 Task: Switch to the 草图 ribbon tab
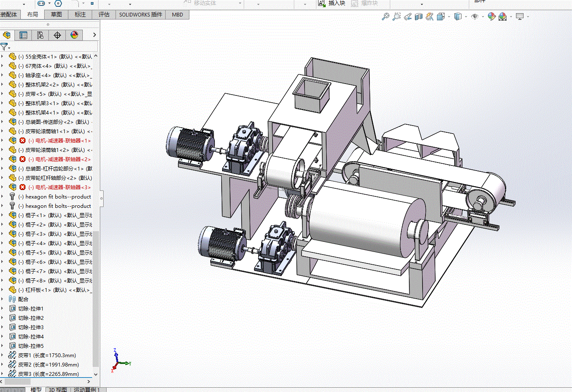pyautogui.click(x=56, y=14)
